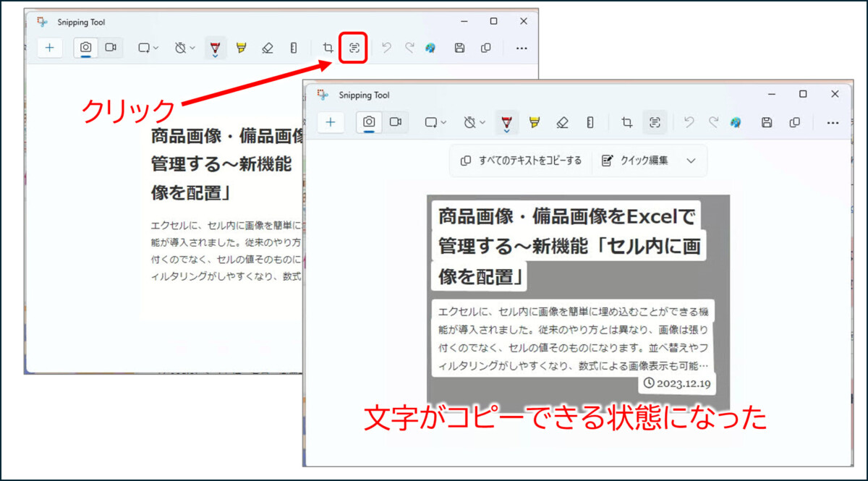Select eraser tool in front window
The width and height of the screenshot is (868, 481).
(563, 122)
